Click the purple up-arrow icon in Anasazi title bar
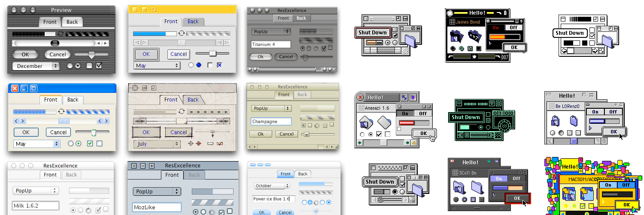The width and height of the screenshot is (644, 215). [x=413, y=98]
